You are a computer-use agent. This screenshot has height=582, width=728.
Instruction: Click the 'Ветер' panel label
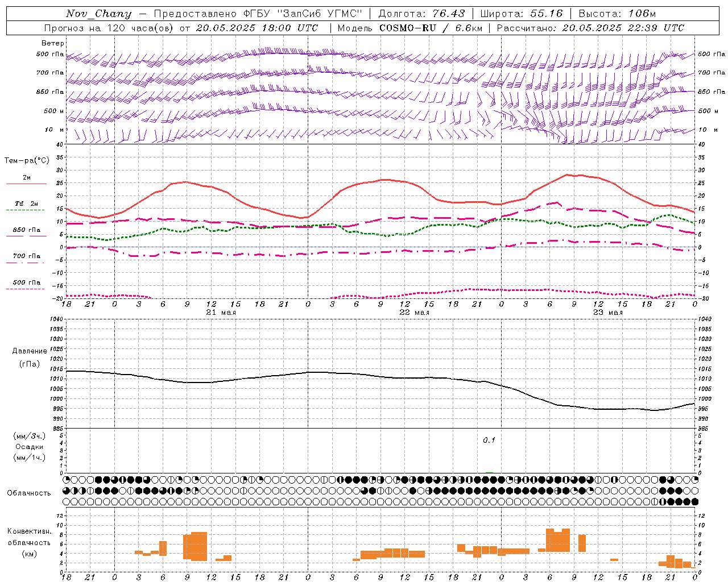pos(53,43)
